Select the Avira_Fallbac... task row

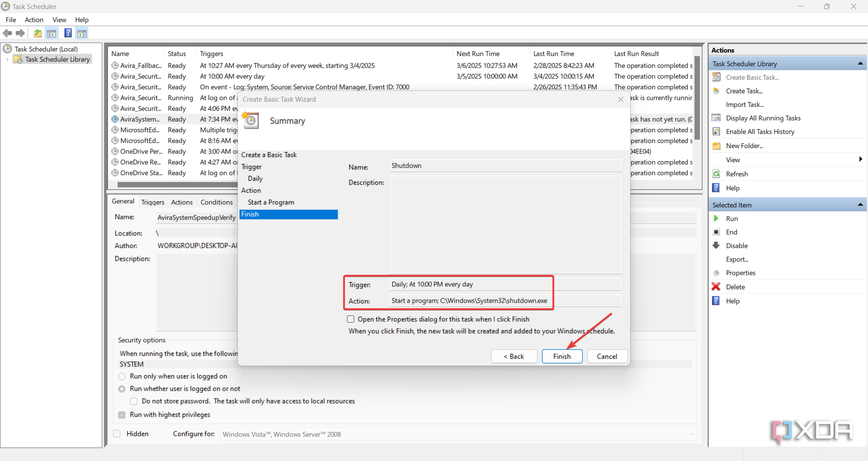tap(401, 66)
